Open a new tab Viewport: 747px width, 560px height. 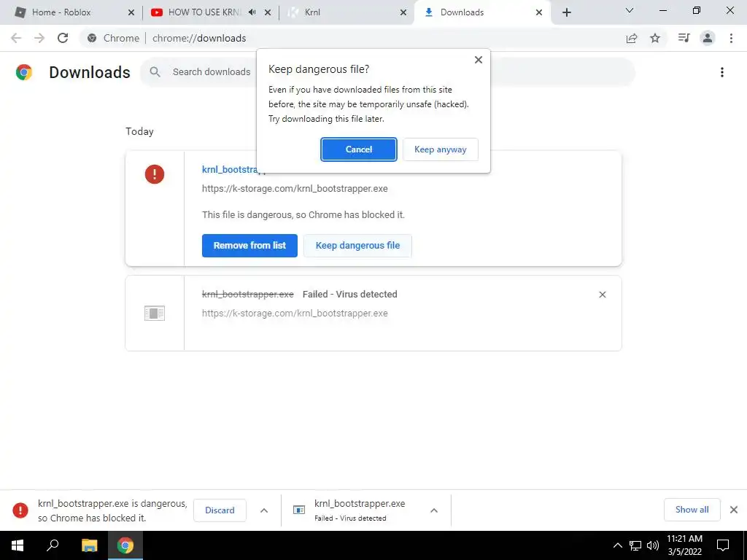point(566,12)
